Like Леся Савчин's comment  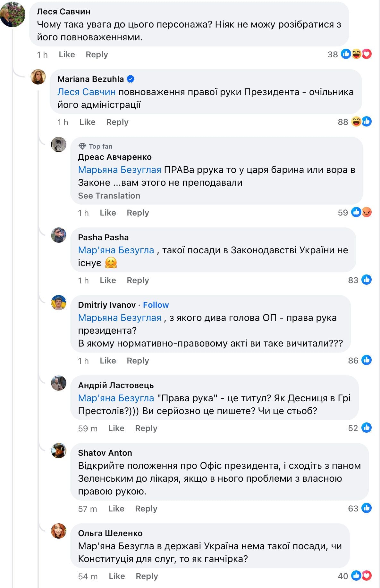tap(67, 54)
